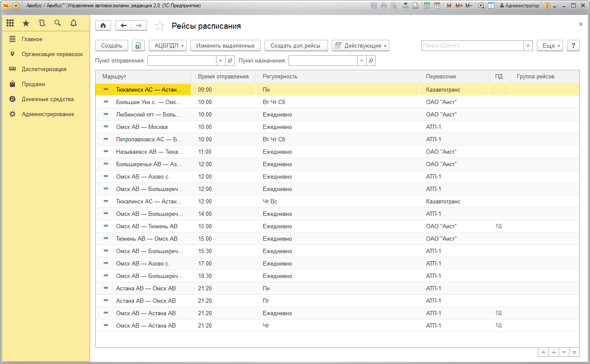This screenshot has width=590, height=364.
Task: Open the history scroll icon in sidebar
Action: pos(42,23)
